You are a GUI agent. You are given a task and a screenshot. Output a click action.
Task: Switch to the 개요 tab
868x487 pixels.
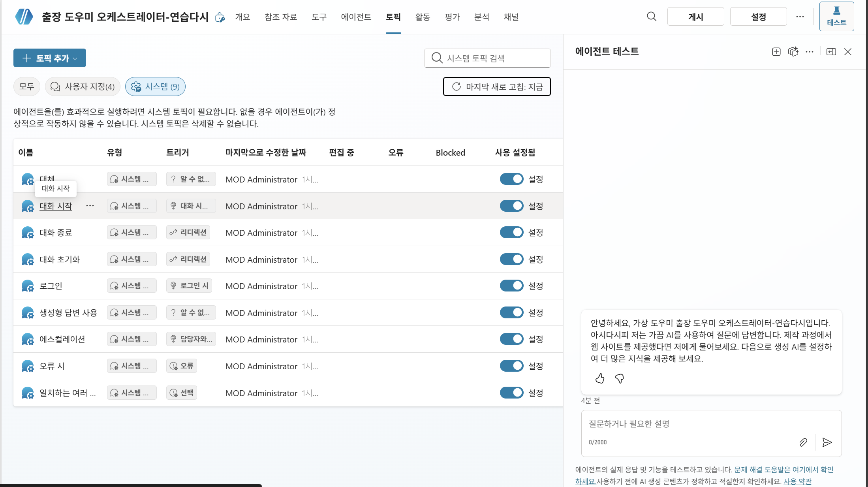pos(242,17)
